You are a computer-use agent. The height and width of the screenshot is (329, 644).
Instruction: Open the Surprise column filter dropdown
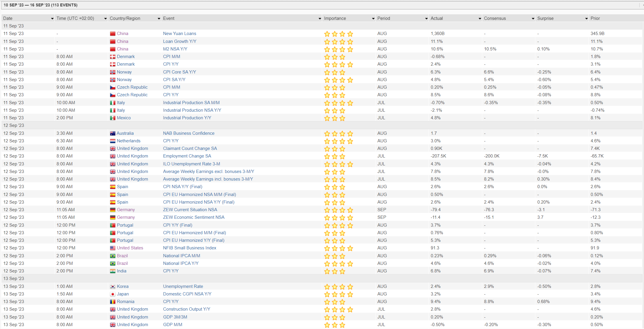click(586, 19)
